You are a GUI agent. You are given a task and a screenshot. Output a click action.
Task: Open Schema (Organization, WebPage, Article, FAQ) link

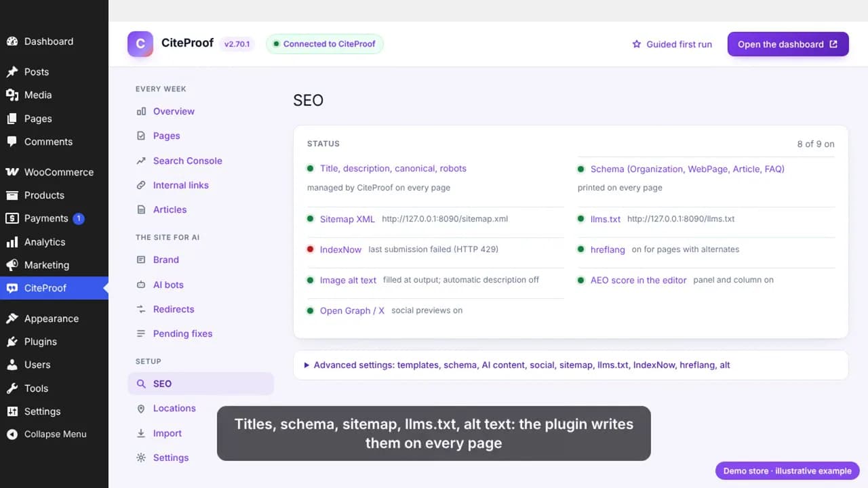688,169
